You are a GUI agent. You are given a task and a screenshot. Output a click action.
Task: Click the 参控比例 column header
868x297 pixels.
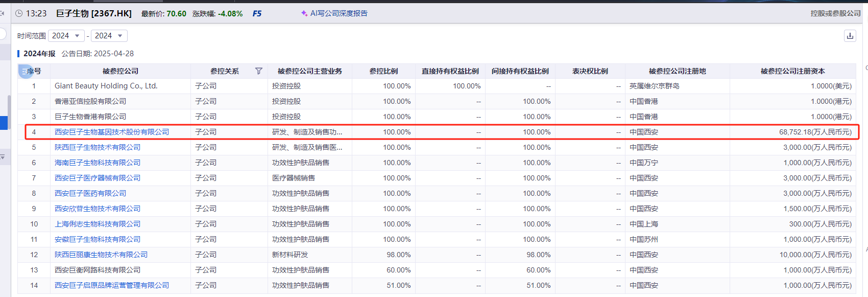coord(383,71)
